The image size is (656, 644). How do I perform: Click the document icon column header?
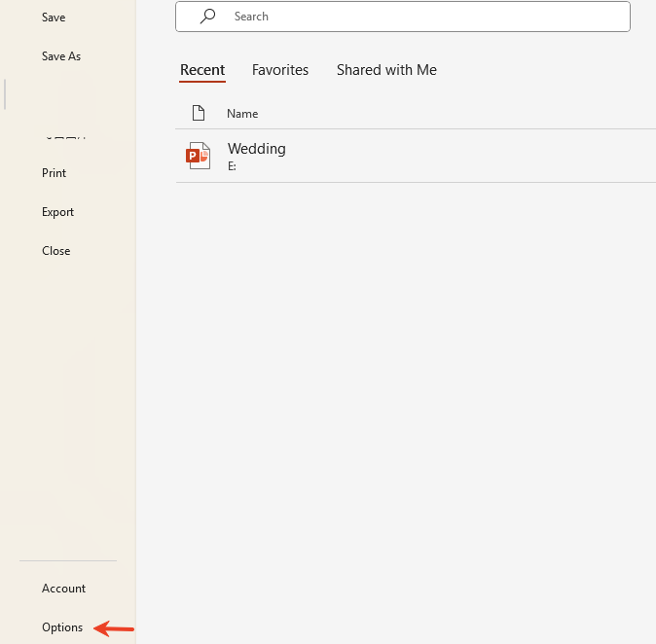coord(199,113)
